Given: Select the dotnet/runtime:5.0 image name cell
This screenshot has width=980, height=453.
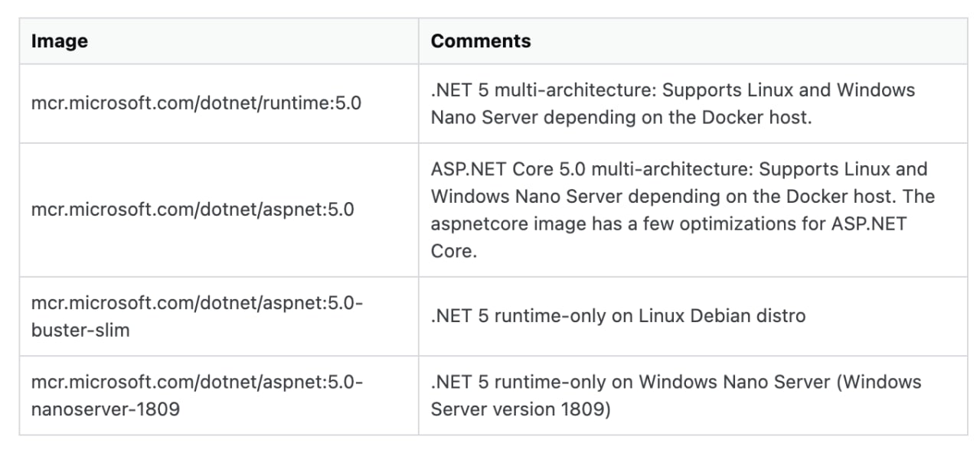Looking at the screenshot, I should pyautogui.click(x=195, y=103).
